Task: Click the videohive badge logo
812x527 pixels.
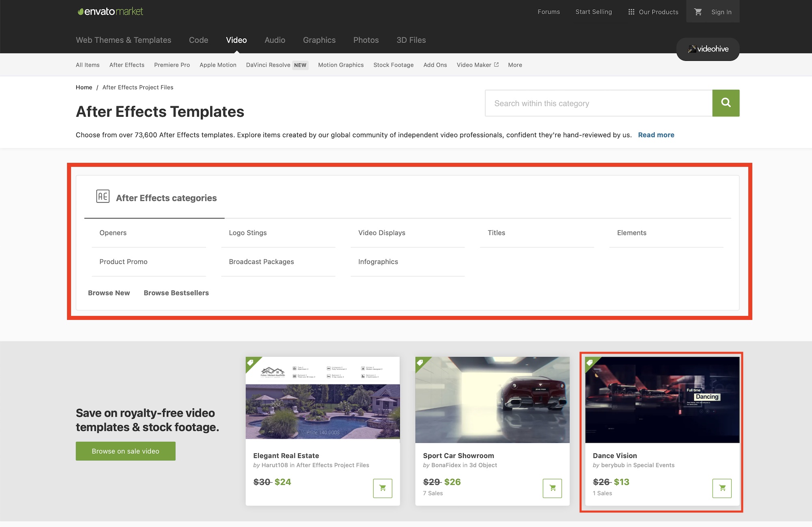Action: pos(708,49)
